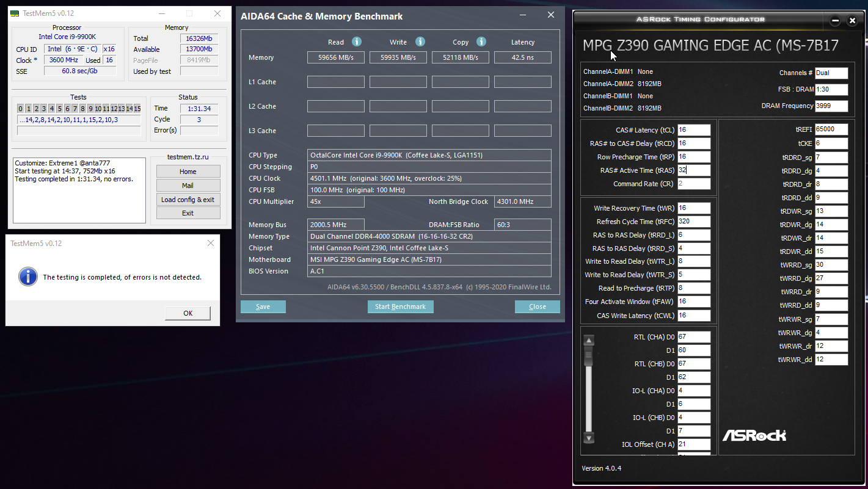Click the tREFI field
This screenshot has height=489, width=868.
click(x=831, y=129)
